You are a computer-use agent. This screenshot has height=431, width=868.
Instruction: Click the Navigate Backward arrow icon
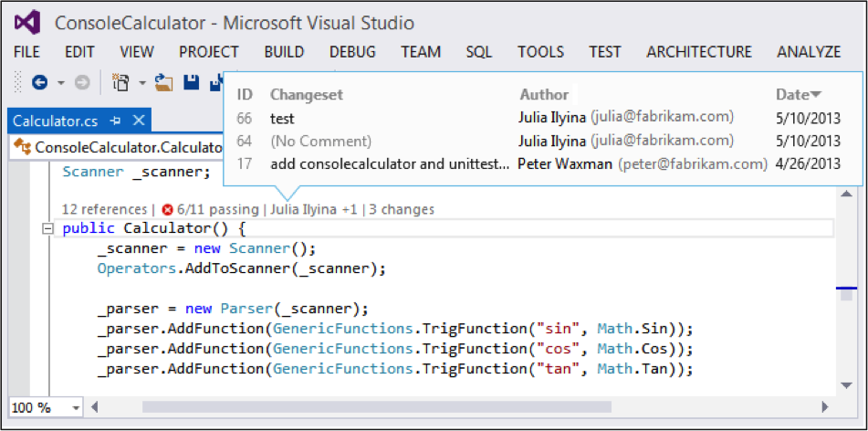40,83
